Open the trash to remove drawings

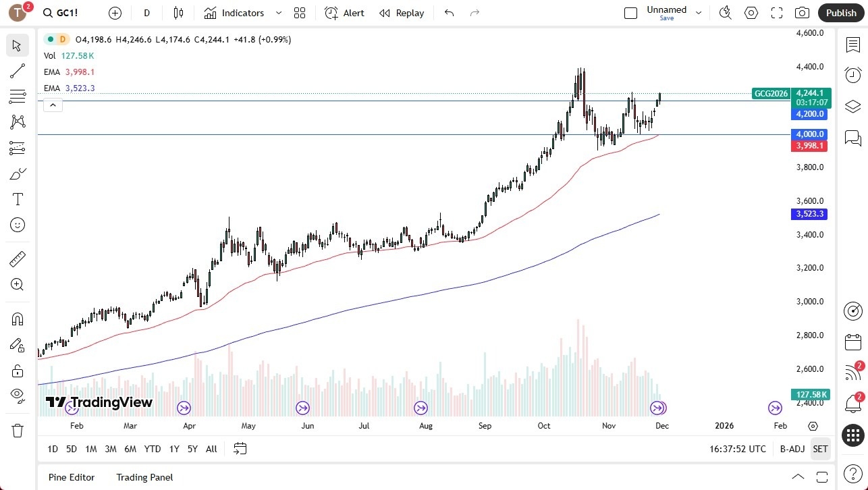coord(18,430)
